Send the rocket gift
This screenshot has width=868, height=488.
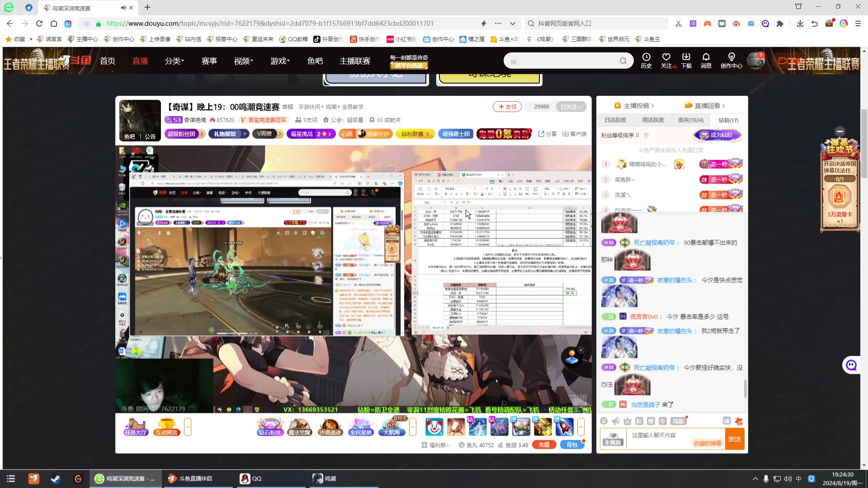(x=565, y=427)
